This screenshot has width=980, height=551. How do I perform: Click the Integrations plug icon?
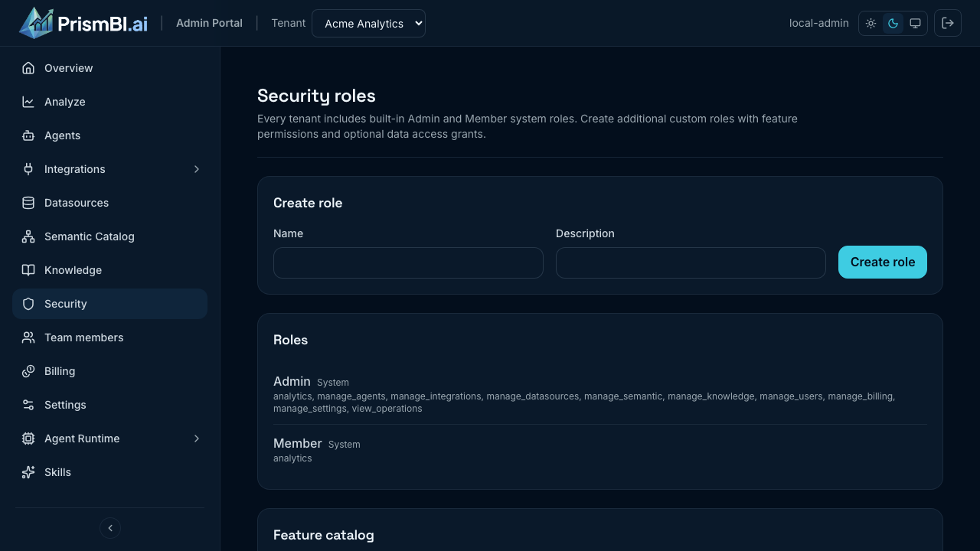point(28,169)
